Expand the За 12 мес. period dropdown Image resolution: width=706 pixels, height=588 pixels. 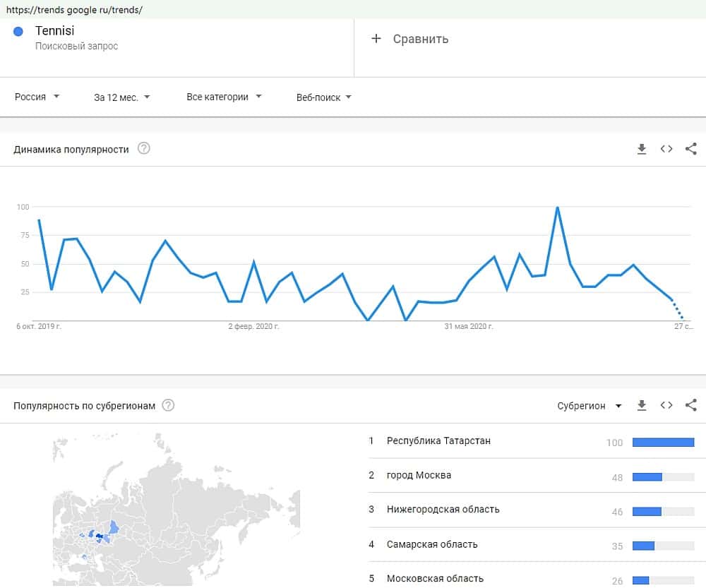[121, 97]
